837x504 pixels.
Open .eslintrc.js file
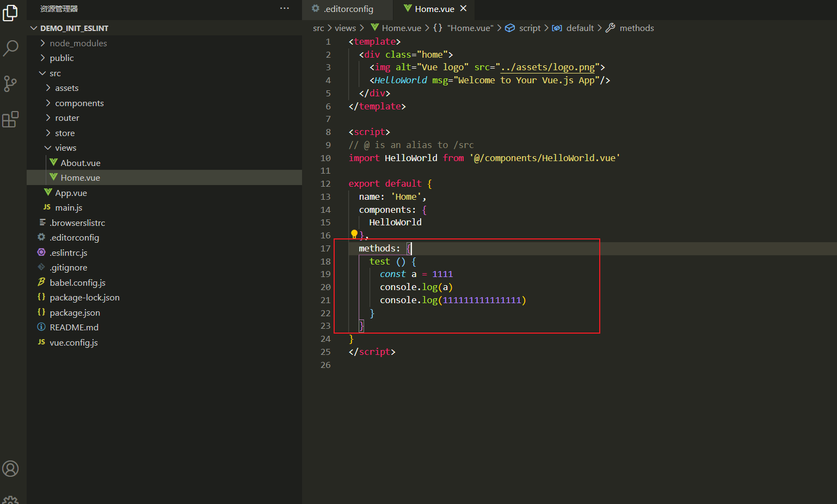(164, 253)
